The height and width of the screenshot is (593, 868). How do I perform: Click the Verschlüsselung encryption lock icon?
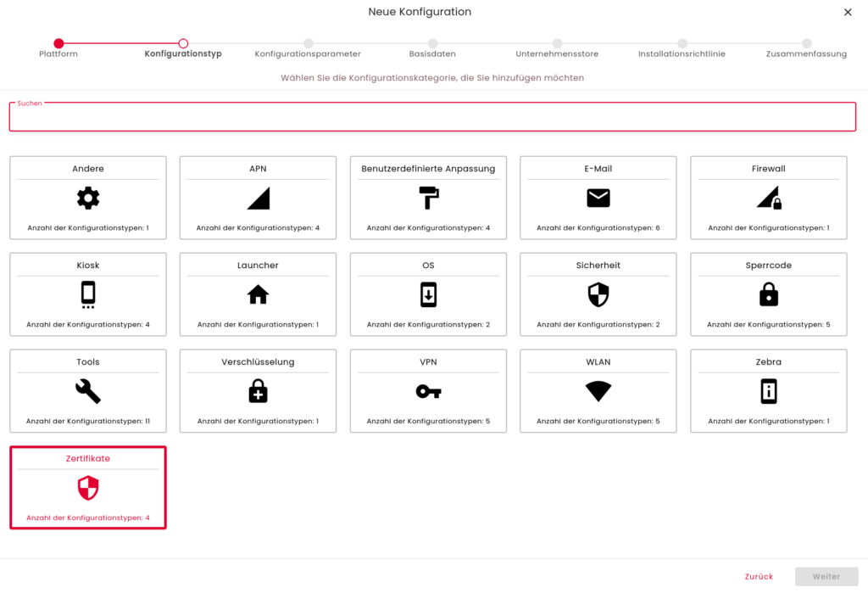pos(258,391)
